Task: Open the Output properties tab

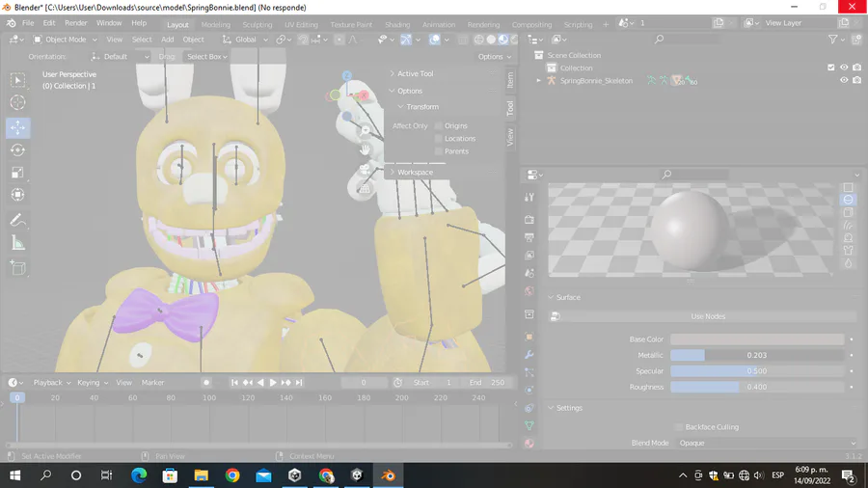Action: (529, 237)
